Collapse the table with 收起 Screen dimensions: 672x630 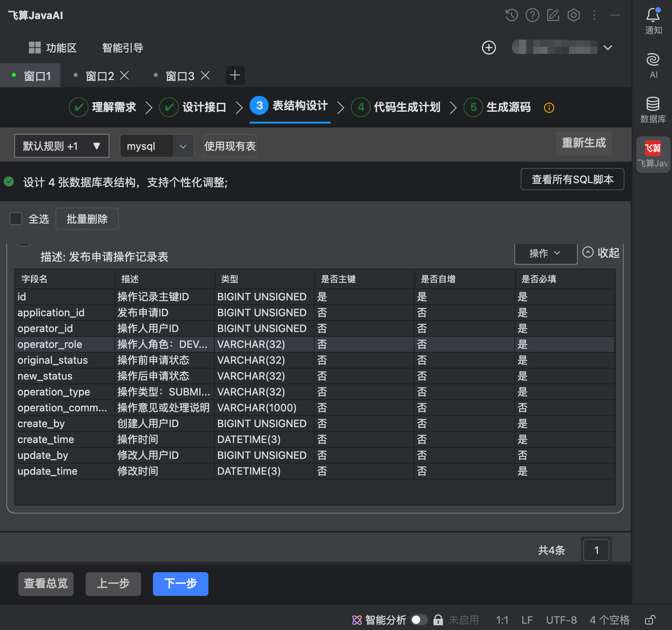coord(601,253)
